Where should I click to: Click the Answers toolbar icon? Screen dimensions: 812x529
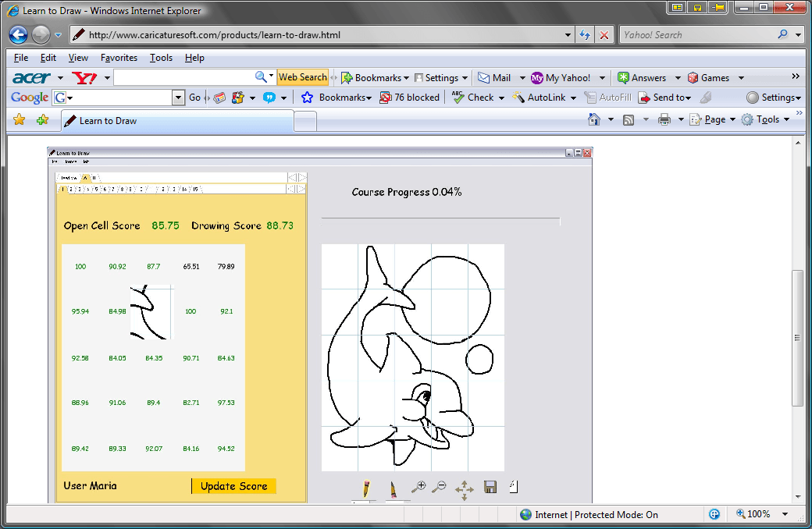(642, 78)
